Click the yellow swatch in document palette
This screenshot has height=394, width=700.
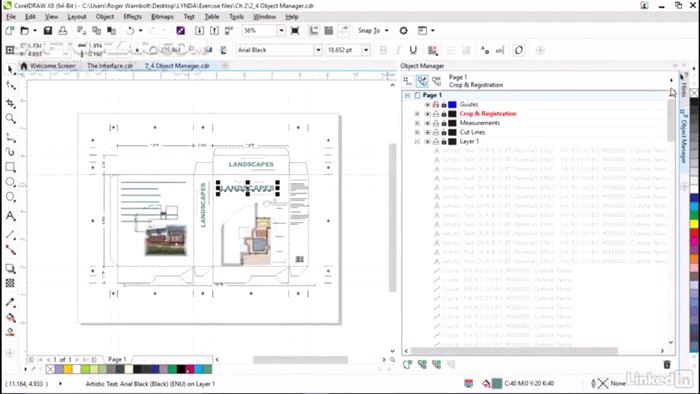click(68, 369)
